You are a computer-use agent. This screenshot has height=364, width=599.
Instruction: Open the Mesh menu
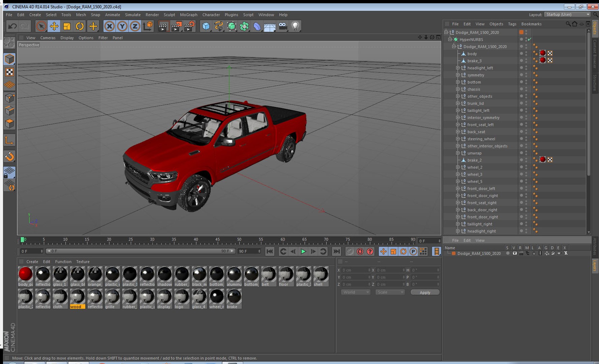81,15
